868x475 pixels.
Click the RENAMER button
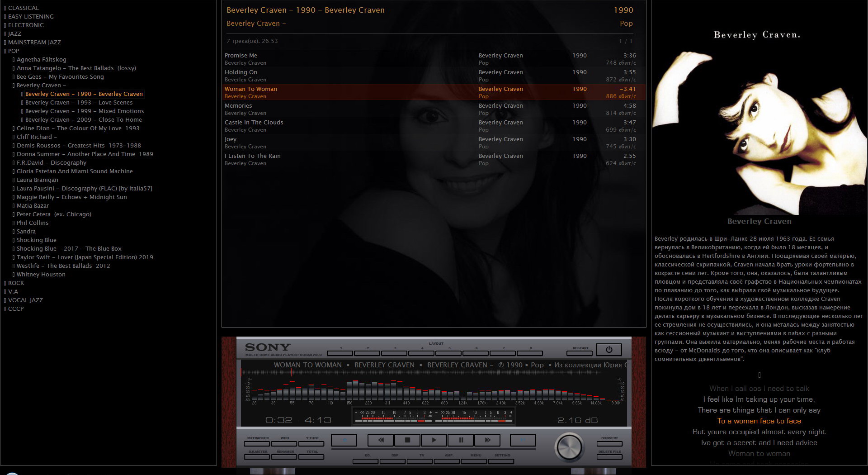(285, 457)
